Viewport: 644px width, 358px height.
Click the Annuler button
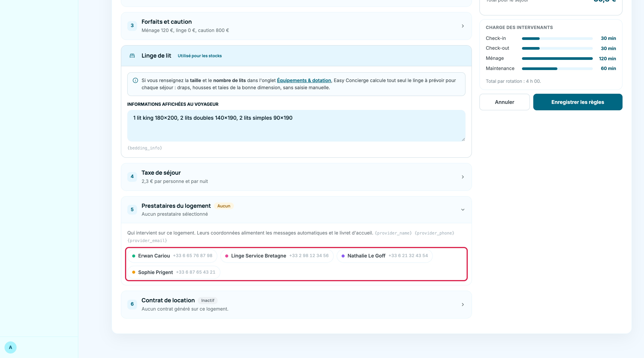504,102
